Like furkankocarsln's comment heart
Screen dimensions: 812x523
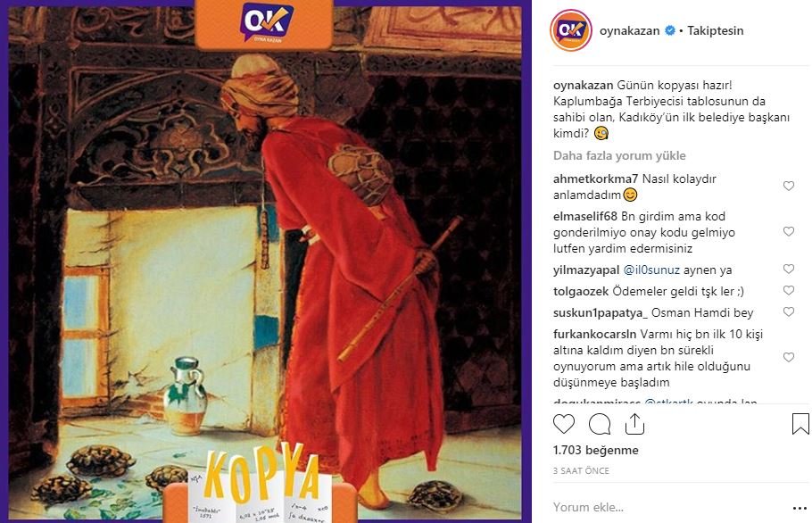[789, 357]
